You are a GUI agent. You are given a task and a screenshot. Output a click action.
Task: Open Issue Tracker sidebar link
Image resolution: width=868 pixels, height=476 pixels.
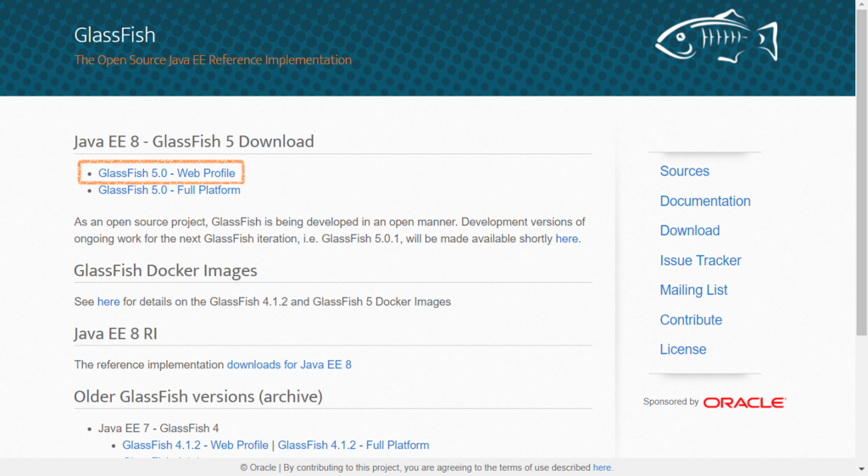[x=700, y=260]
